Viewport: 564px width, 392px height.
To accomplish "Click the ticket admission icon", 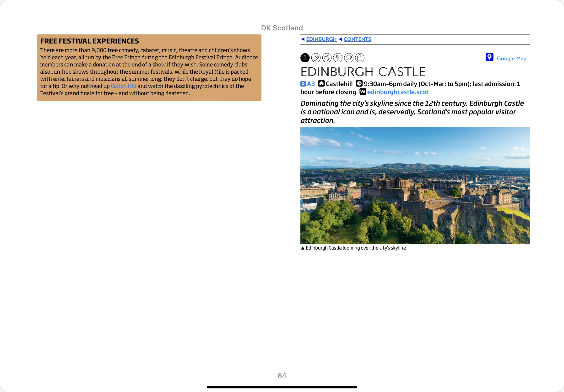I will click(x=316, y=58).
